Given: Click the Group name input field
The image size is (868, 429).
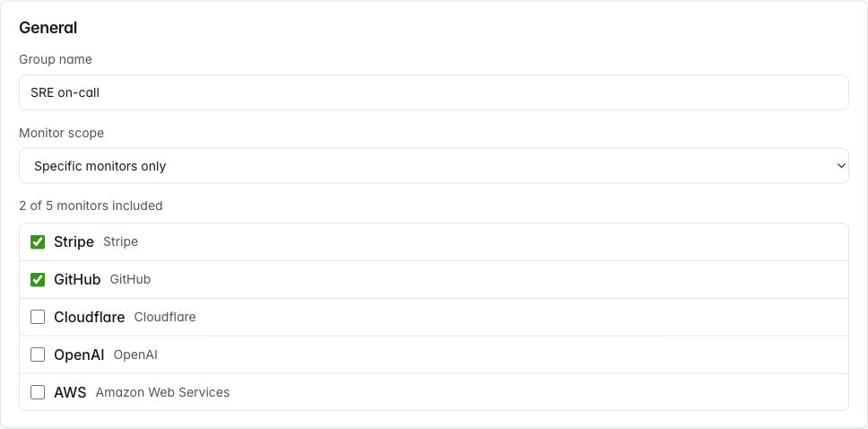Looking at the screenshot, I should [433, 92].
